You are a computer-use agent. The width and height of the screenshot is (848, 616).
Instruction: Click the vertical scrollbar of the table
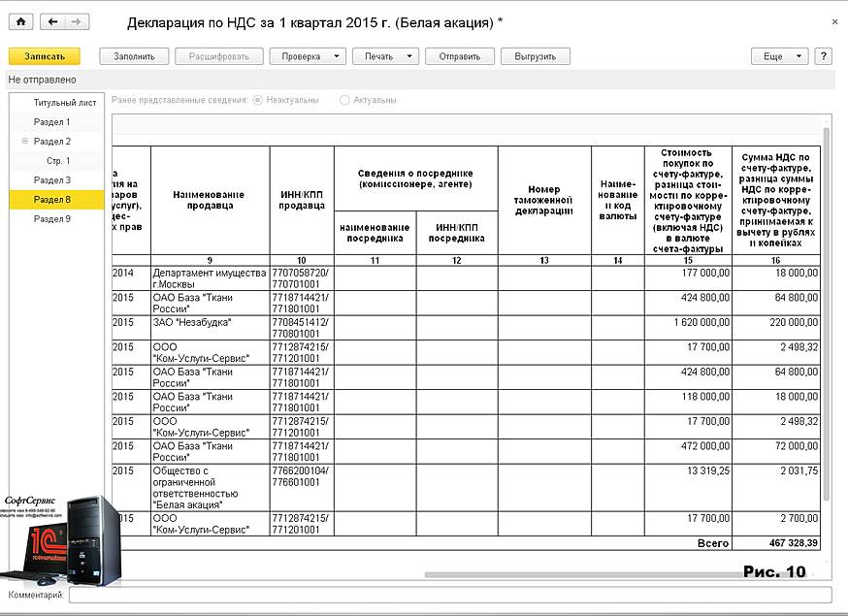pyautogui.click(x=826, y=313)
